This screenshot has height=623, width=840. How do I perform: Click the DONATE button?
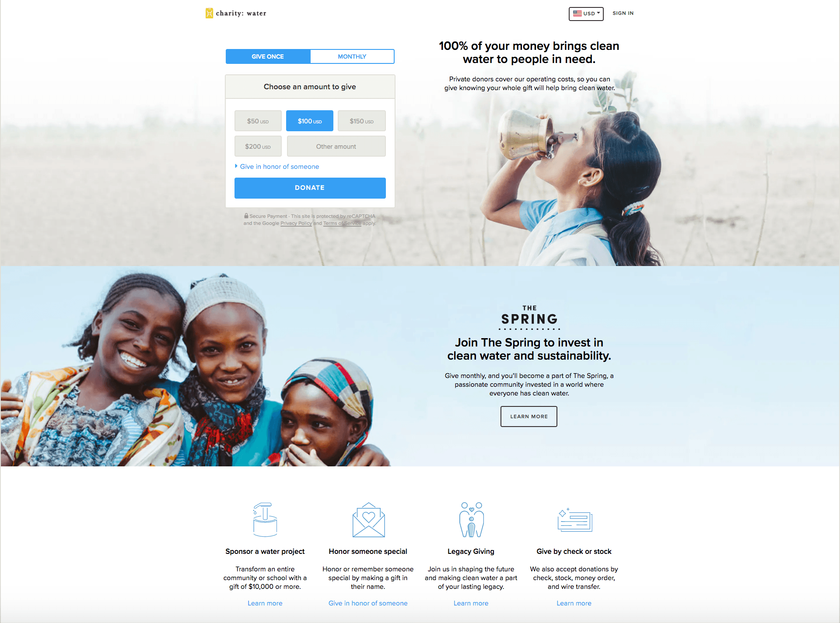pyautogui.click(x=309, y=188)
